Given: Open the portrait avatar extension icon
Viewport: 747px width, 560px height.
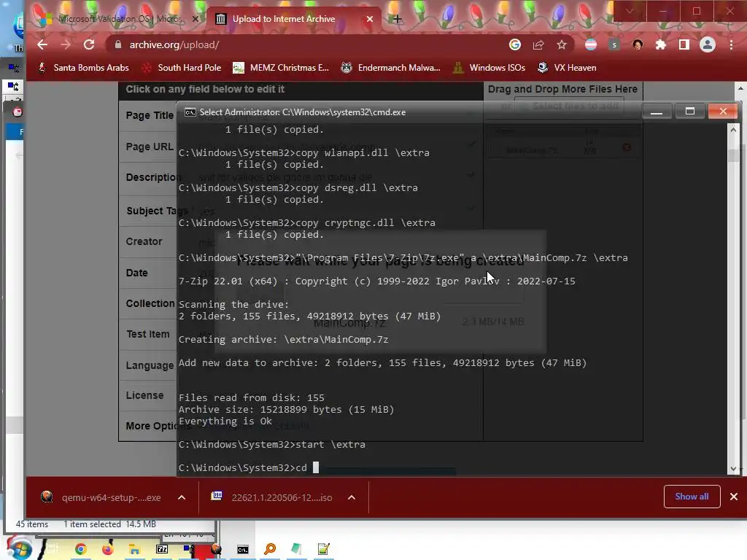Looking at the screenshot, I should (x=638, y=44).
